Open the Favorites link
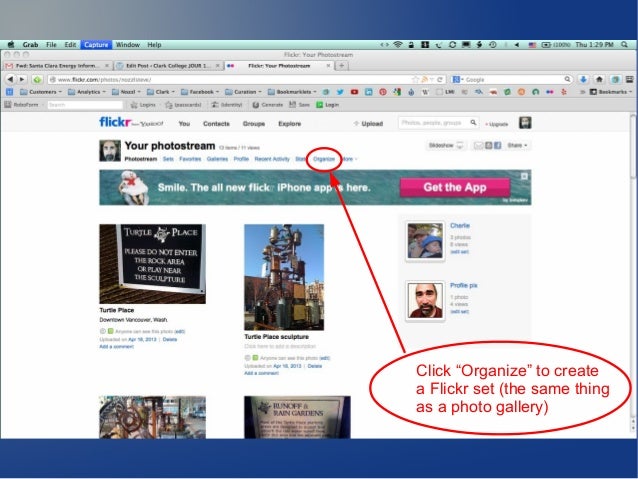638x479 pixels. (x=190, y=159)
